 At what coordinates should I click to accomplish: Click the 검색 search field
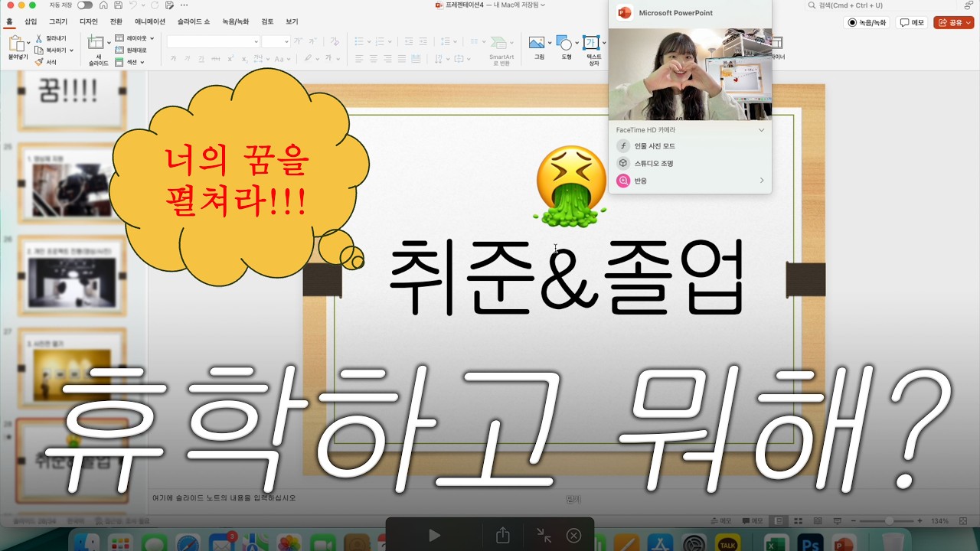click(880, 5)
